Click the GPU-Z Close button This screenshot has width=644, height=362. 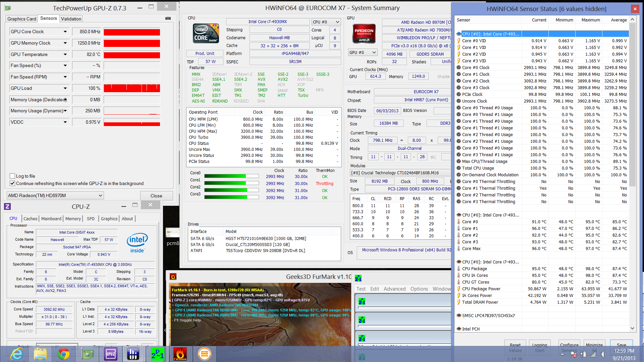(x=156, y=196)
